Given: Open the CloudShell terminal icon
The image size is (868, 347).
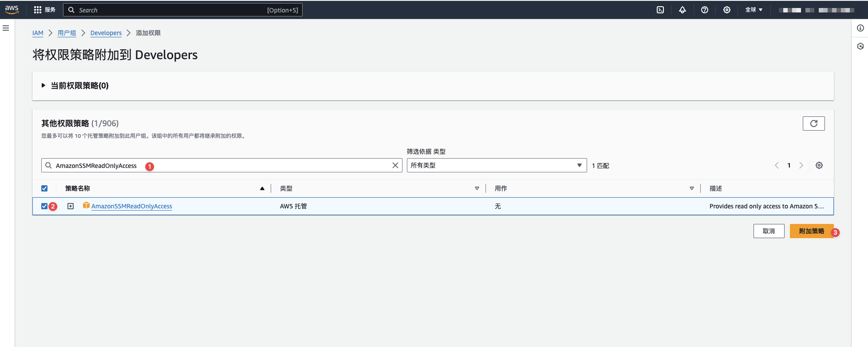Looking at the screenshot, I should (660, 10).
